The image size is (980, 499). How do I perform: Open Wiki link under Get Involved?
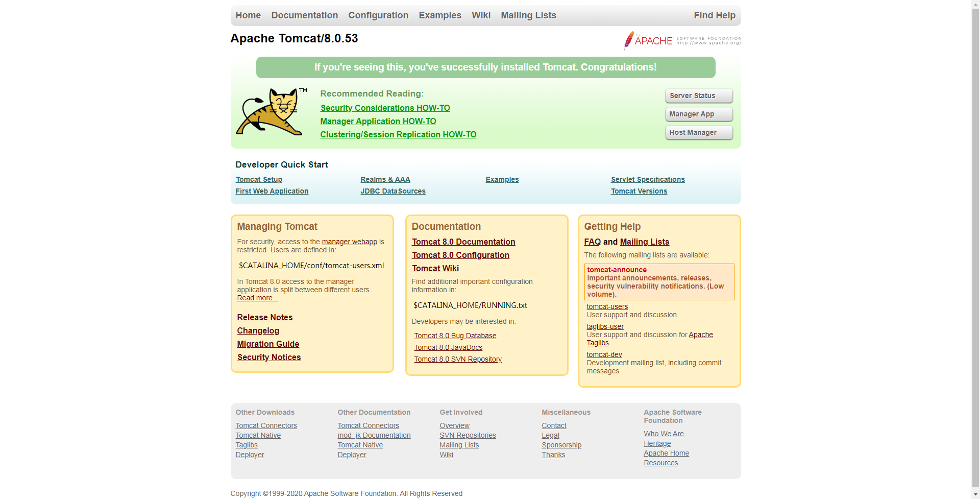click(x=446, y=455)
